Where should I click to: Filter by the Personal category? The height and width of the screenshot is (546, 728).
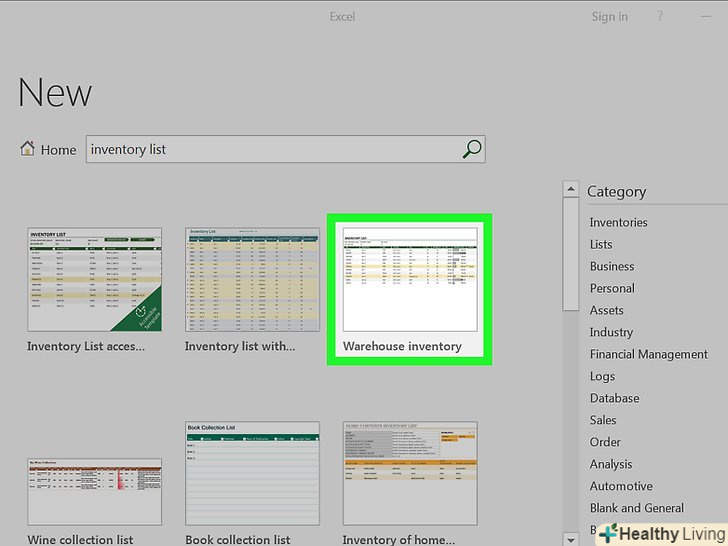coord(612,288)
